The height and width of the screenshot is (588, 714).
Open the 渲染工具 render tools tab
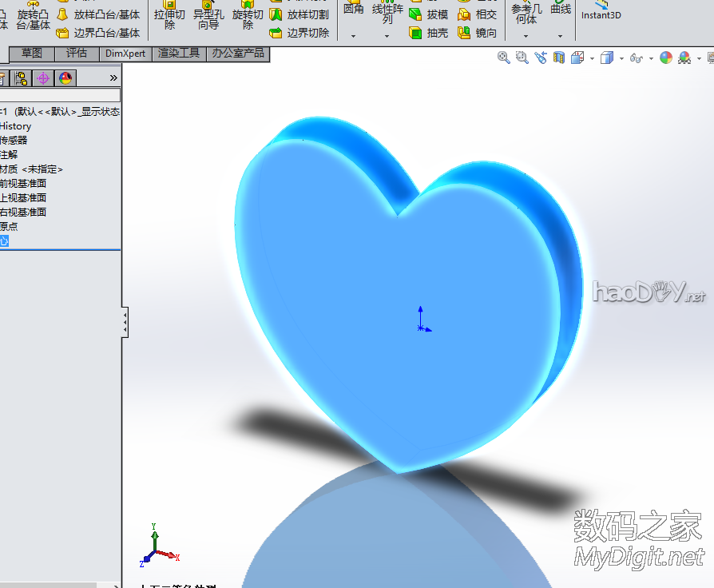click(x=179, y=54)
